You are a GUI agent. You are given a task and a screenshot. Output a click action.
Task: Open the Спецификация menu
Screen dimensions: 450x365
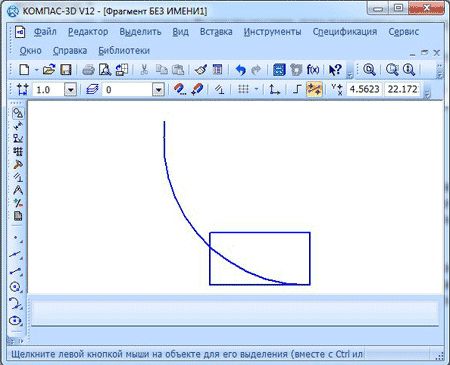point(345,32)
